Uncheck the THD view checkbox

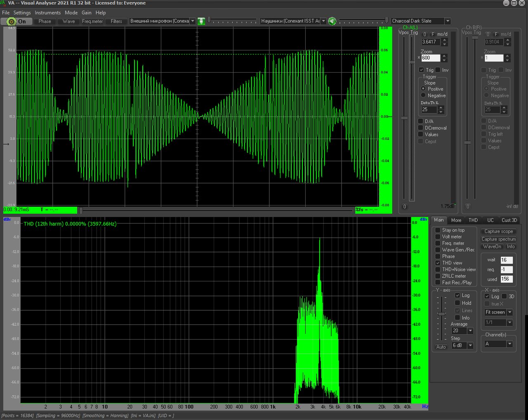tap(438, 263)
